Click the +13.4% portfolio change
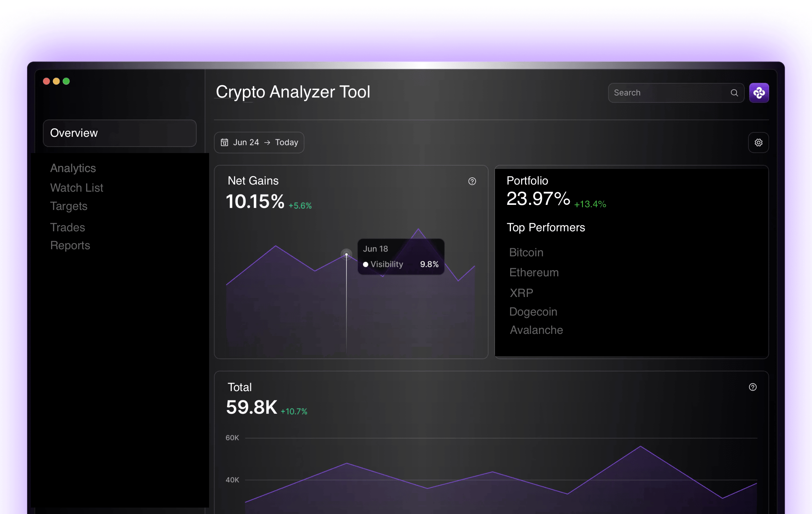 [x=590, y=204]
